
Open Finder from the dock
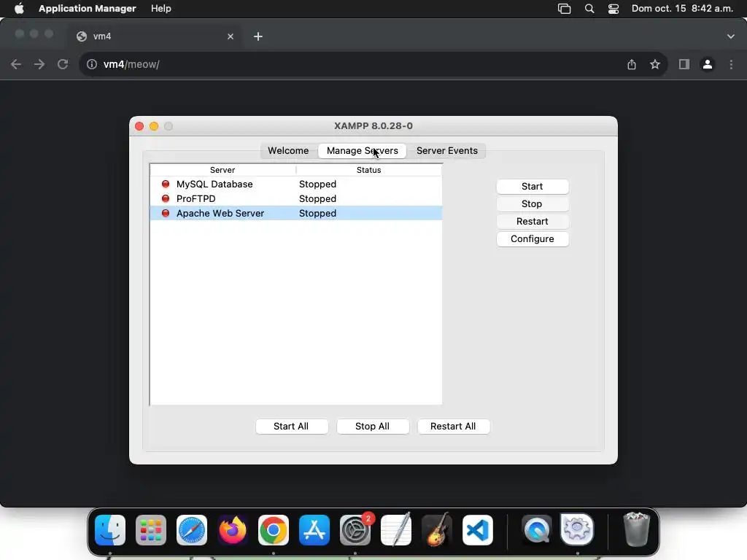pos(110,530)
